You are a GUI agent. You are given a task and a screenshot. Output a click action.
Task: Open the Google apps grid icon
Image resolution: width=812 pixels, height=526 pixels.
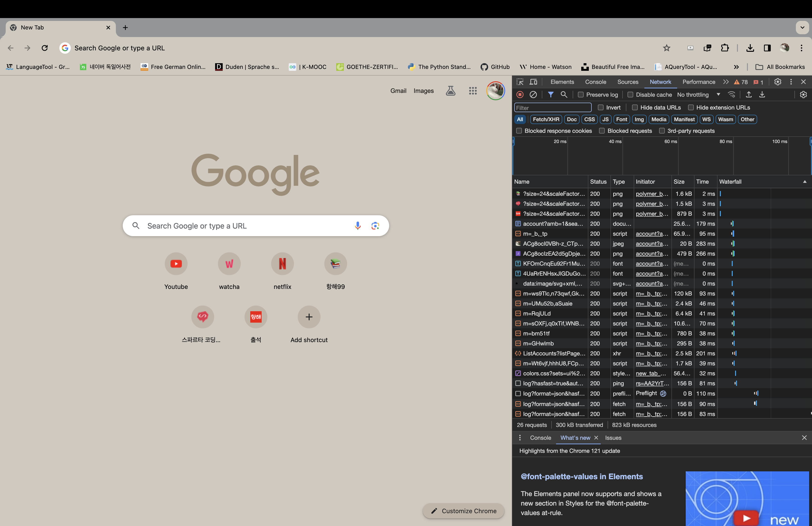[x=472, y=91]
